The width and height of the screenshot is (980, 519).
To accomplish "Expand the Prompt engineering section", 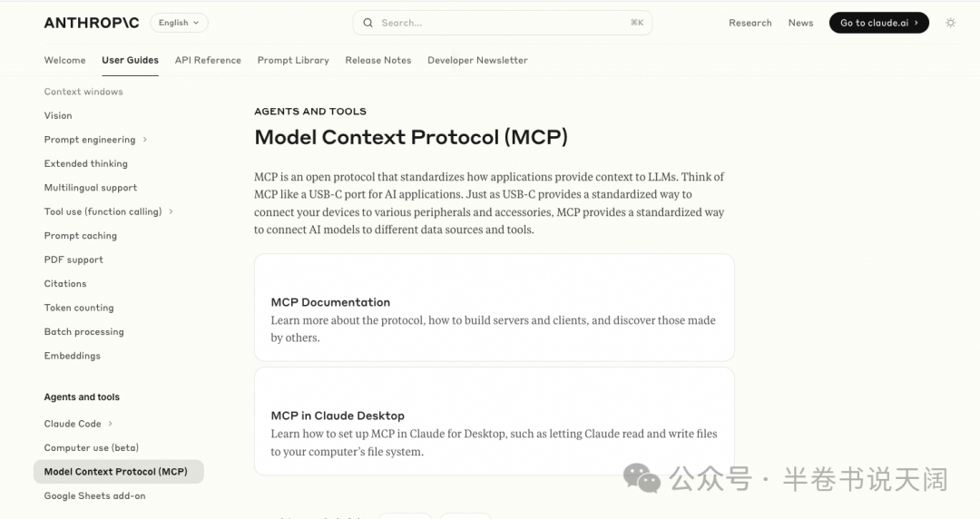I will point(145,140).
